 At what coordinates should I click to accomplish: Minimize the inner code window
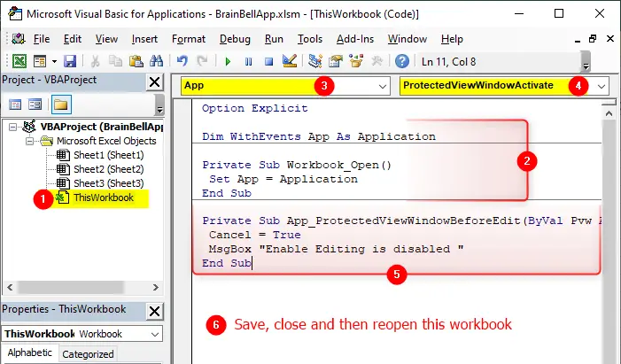coord(578,40)
